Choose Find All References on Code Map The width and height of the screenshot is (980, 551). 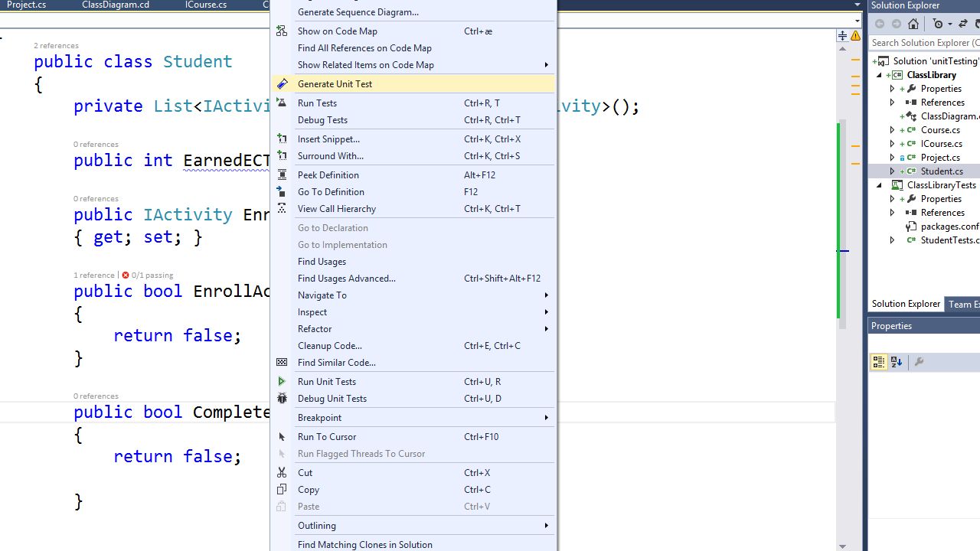[413, 48]
